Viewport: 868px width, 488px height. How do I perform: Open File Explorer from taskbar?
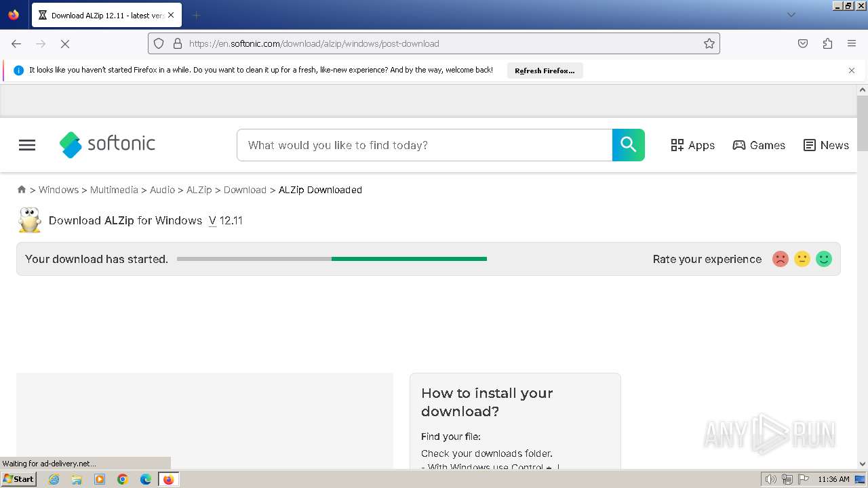click(x=77, y=479)
